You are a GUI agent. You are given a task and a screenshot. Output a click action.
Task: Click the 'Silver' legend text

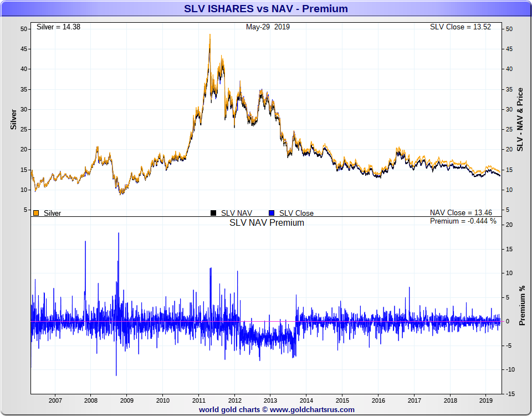click(52, 213)
